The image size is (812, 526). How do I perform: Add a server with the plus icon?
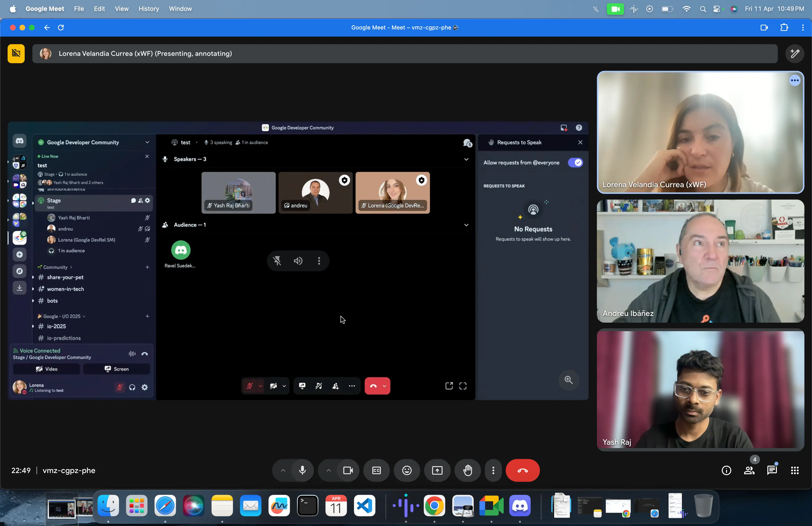(x=19, y=254)
